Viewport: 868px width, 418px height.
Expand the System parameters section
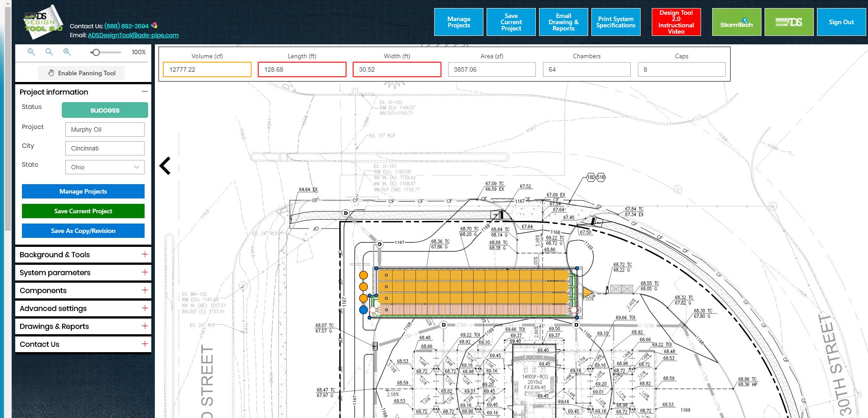click(x=83, y=272)
